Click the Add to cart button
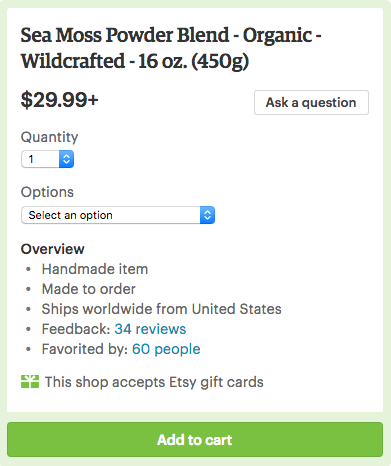This screenshot has height=466, width=391. point(195,440)
